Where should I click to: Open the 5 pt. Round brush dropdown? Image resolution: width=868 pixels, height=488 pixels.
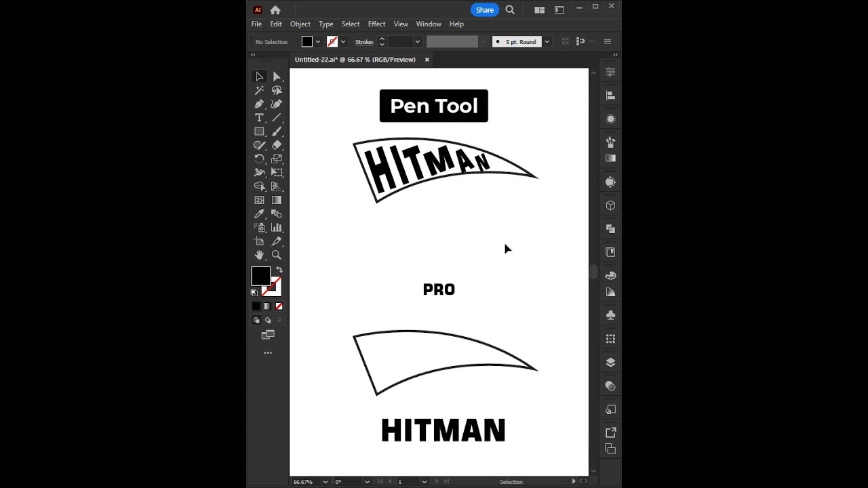tap(547, 42)
